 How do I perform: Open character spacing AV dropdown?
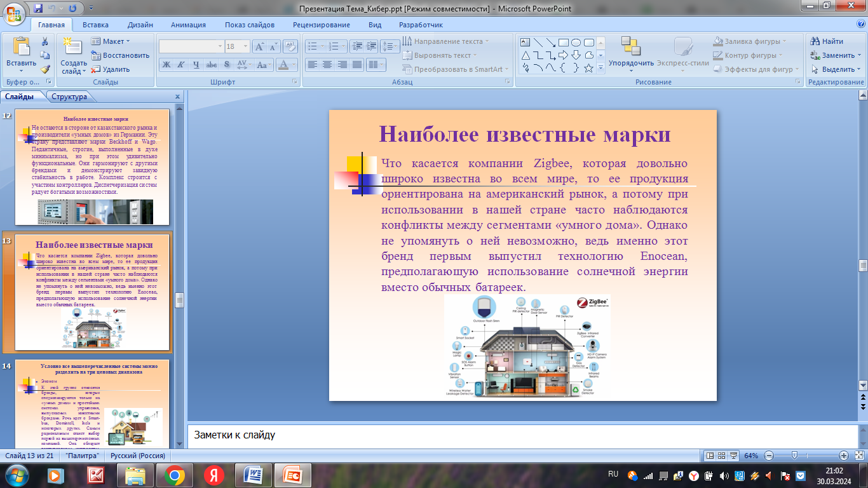click(x=244, y=64)
